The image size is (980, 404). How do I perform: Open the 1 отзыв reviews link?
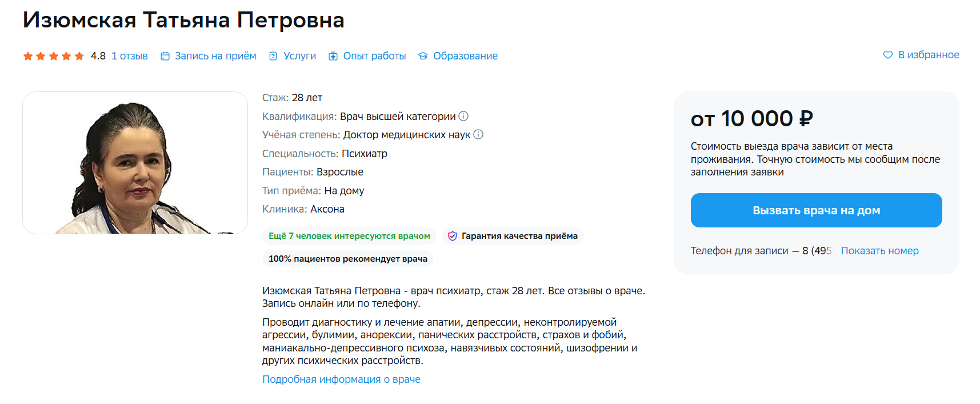pos(130,56)
